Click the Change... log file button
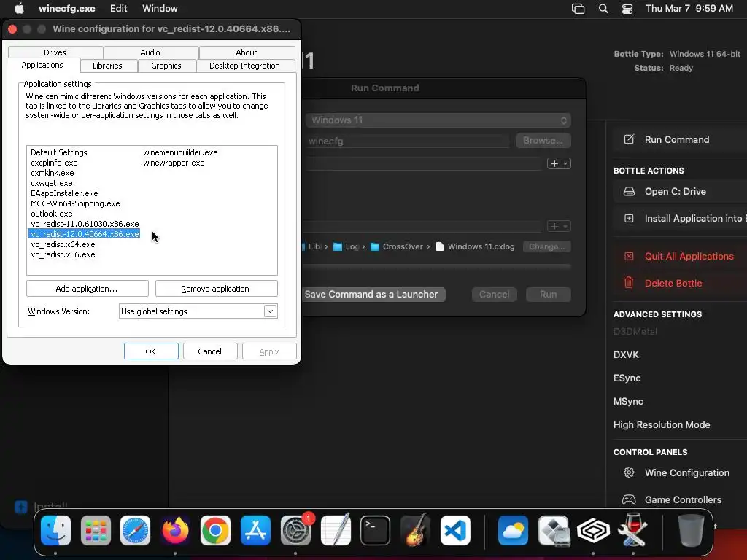 546,246
